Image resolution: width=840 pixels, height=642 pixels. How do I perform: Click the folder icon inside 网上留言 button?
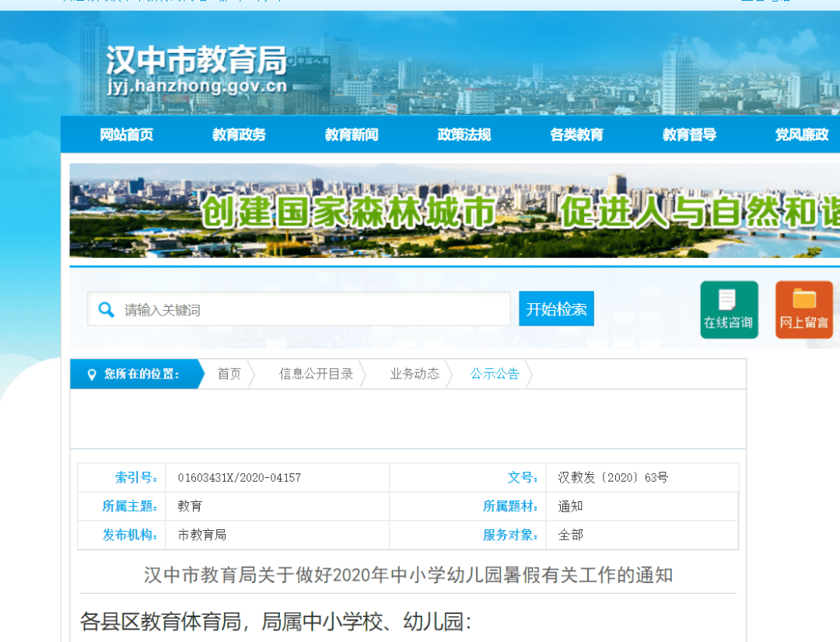[x=803, y=298]
